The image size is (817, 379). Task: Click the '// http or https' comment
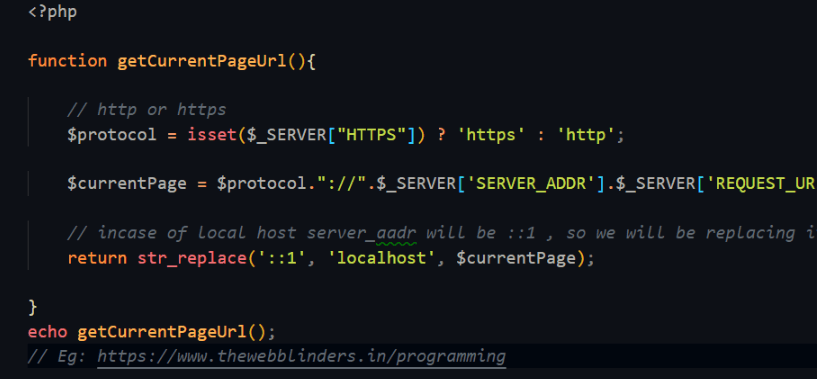tap(147, 110)
